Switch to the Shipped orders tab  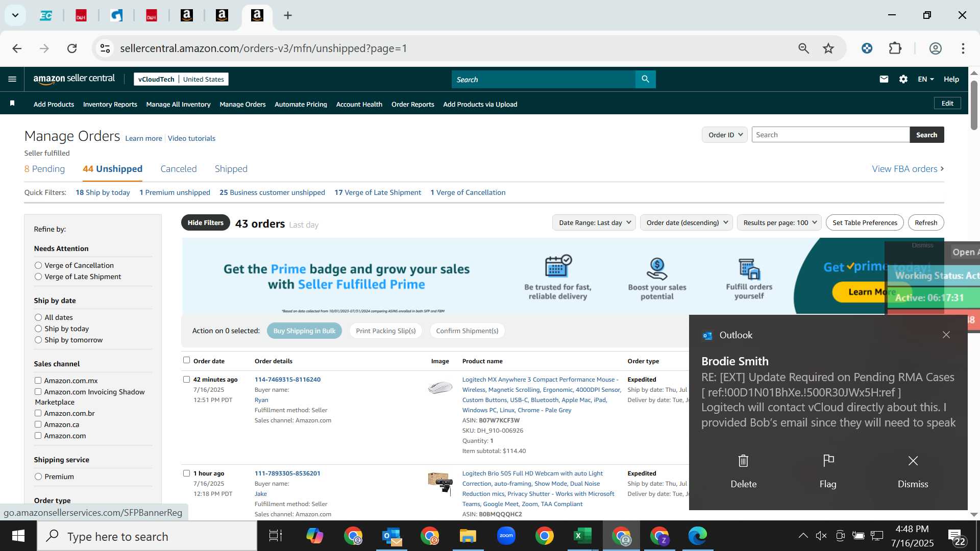pos(231,169)
